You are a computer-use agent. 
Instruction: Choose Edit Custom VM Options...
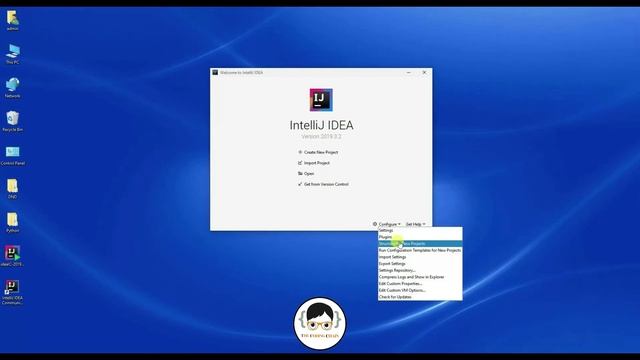[x=420, y=290]
